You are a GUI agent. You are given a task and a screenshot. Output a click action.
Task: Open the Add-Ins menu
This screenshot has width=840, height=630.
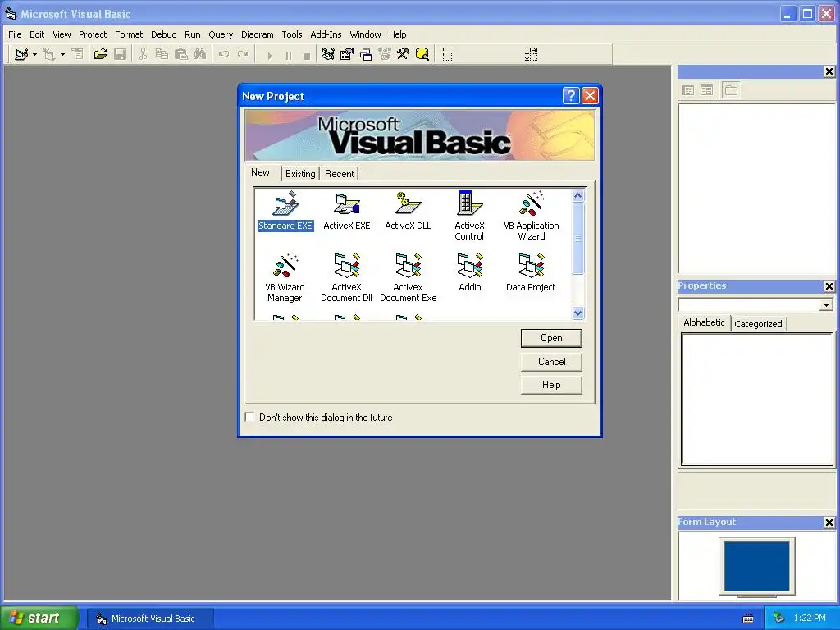click(326, 34)
